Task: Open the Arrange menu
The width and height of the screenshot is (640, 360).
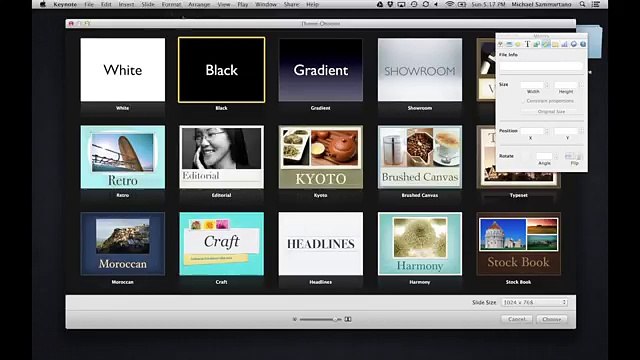Action: pos(199,4)
